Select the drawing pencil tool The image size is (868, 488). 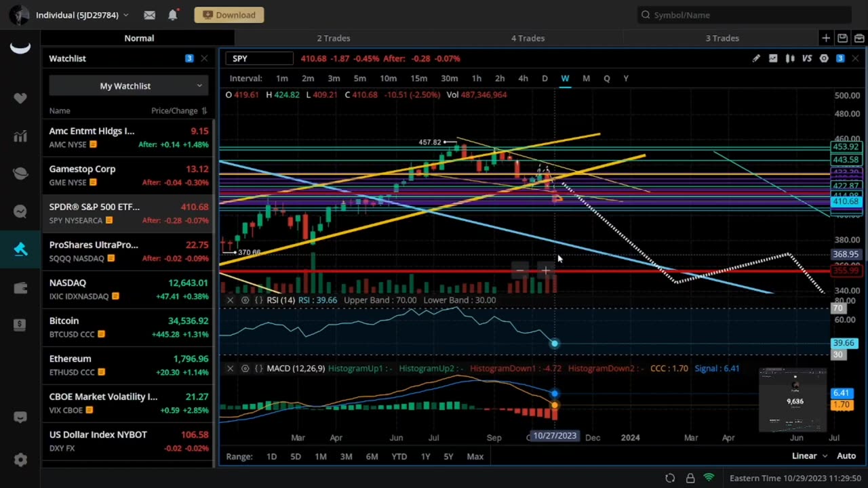click(x=756, y=58)
